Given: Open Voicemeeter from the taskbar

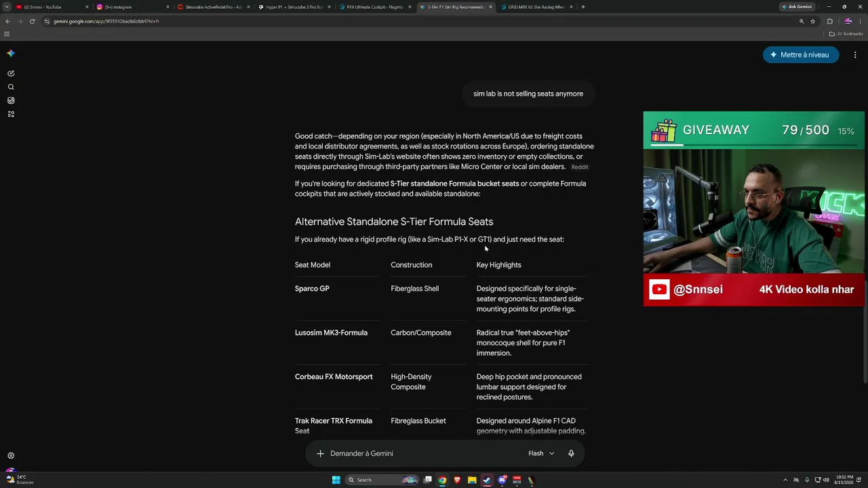Looking at the screenshot, I should pos(517,480).
